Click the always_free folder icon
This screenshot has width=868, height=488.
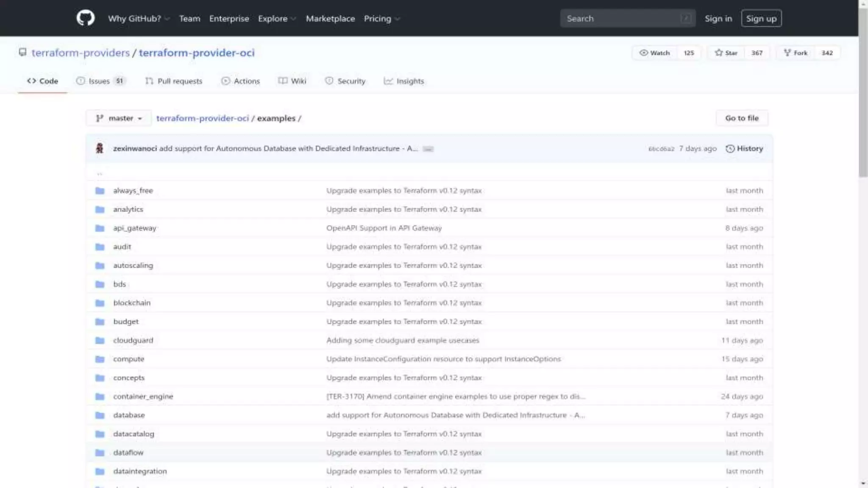pyautogui.click(x=100, y=191)
